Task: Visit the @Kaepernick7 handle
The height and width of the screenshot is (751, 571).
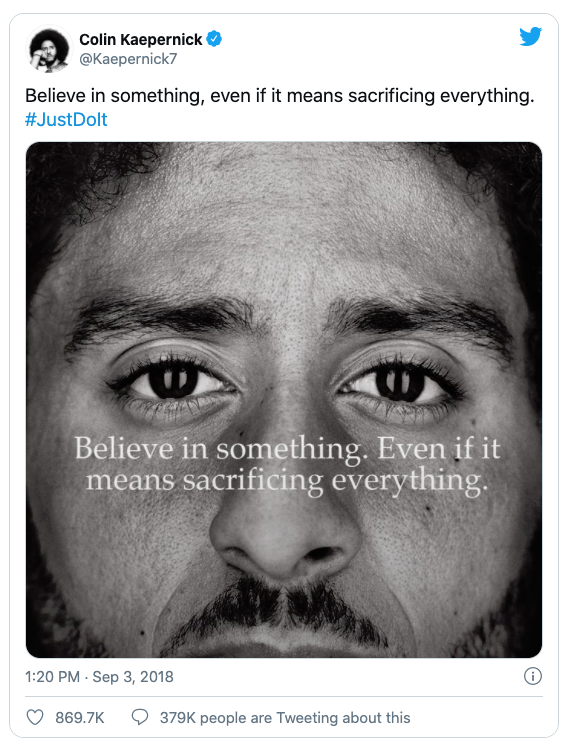Action: pyautogui.click(x=128, y=59)
